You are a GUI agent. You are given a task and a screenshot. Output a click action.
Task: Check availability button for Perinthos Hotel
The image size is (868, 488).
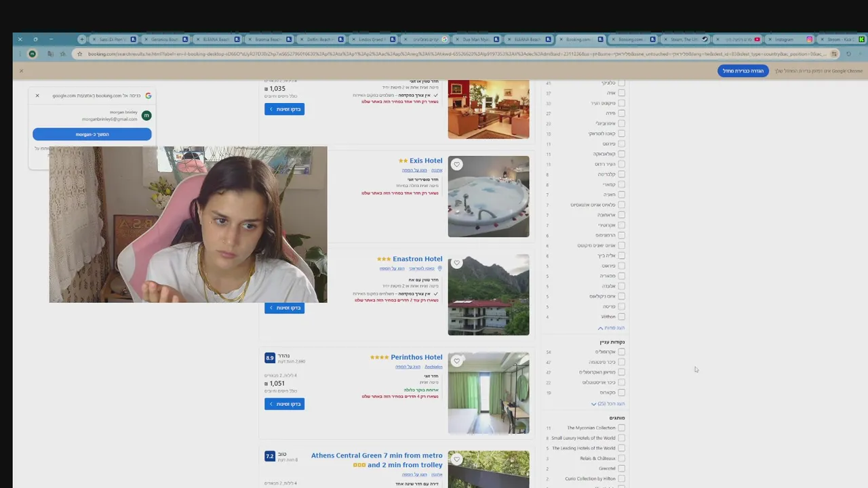284,404
